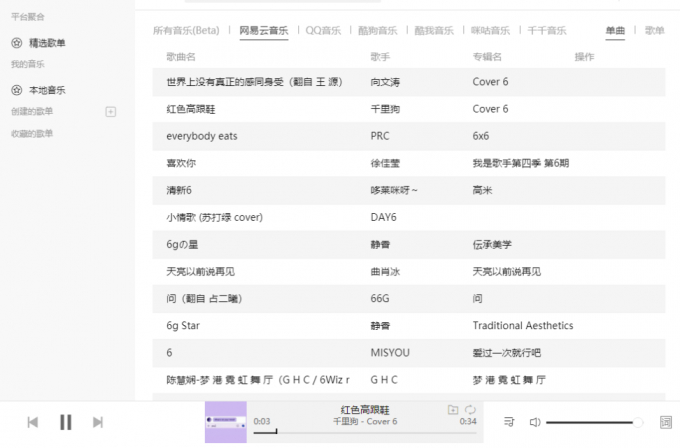Click the 操作 column header
Viewport: 680px width, 448px height.
584,57
